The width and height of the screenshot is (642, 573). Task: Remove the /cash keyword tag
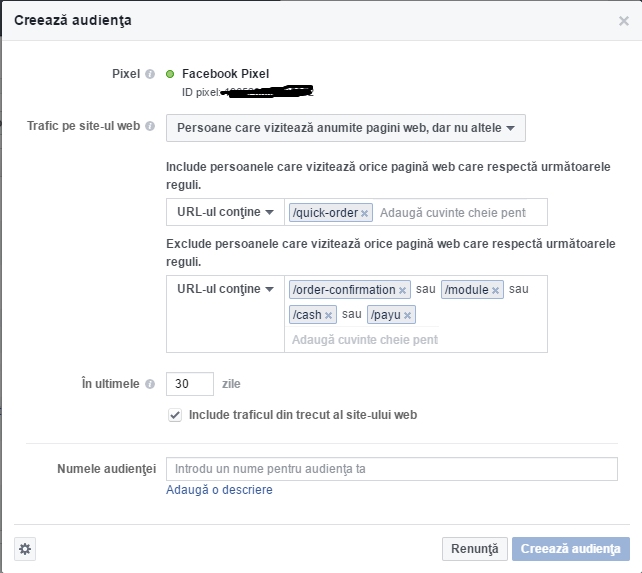[x=328, y=316]
